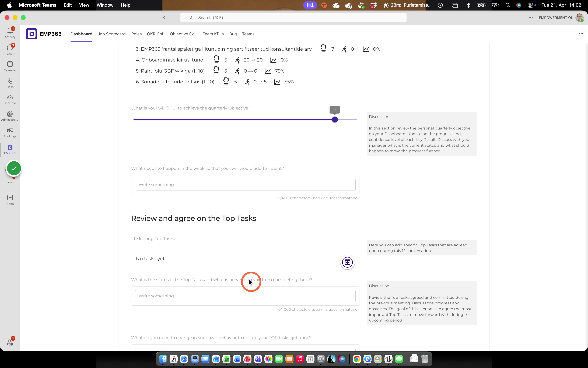This screenshot has height=368, width=588.
Task: Focus the weekly will text field
Action: pyautogui.click(x=245, y=185)
